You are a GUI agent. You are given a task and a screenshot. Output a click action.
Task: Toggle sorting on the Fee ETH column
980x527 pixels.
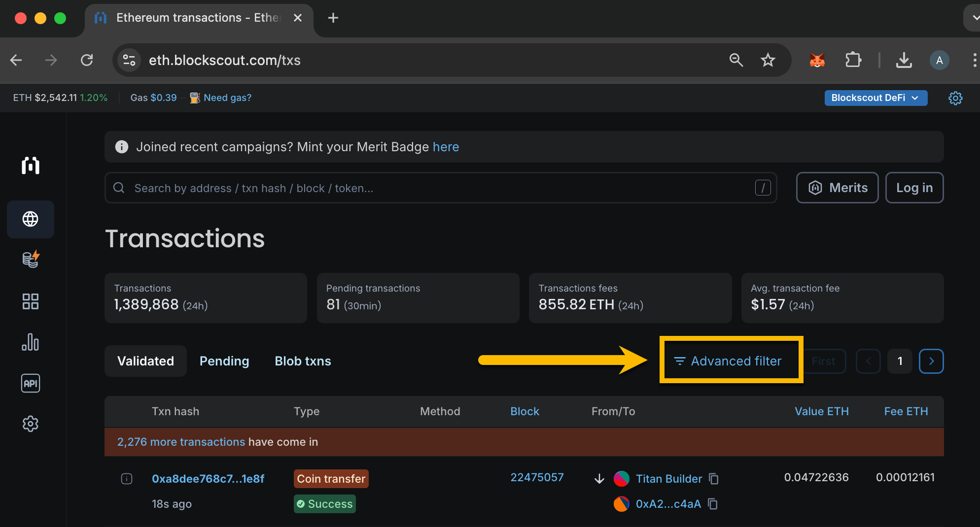pos(906,411)
